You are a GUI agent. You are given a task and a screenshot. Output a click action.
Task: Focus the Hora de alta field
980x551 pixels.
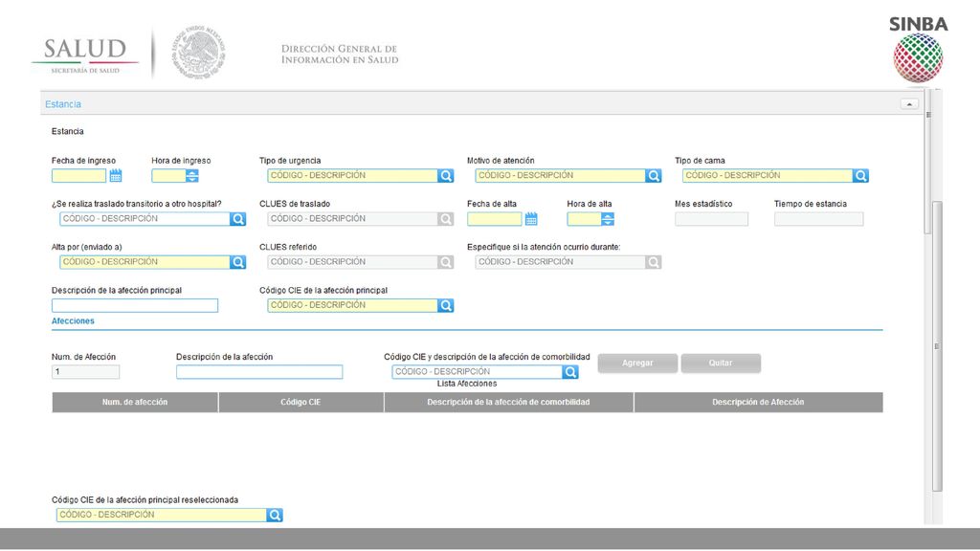[x=585, y=219]
